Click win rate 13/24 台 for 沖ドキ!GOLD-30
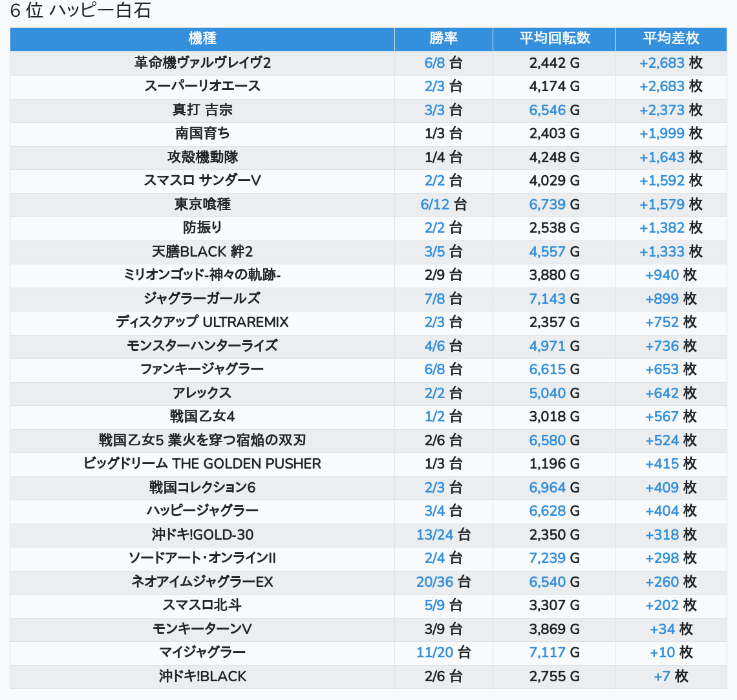 (x=443, y=535)
